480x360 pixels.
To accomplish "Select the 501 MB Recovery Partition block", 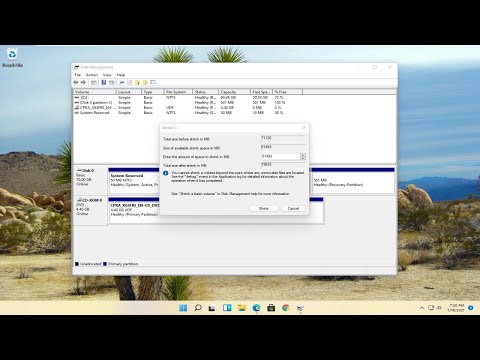I will 353,182.
